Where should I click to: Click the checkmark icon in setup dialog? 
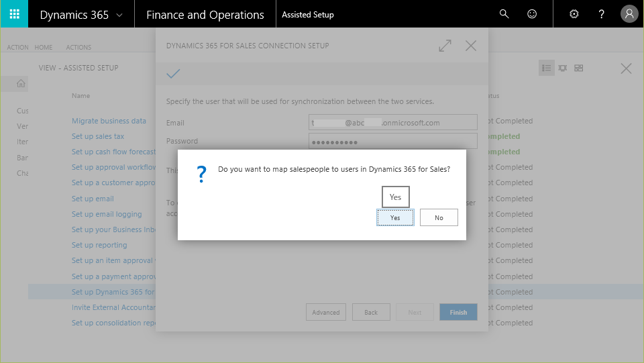pos(173,74)
